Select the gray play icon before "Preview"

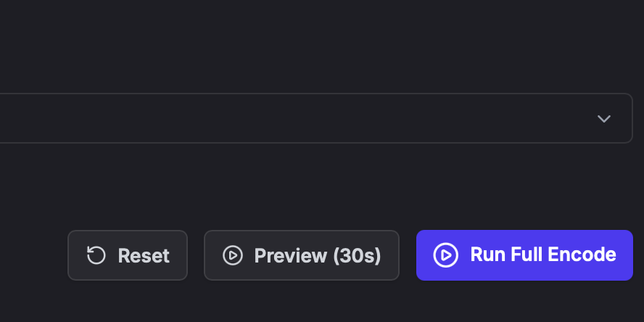point(233,255)
